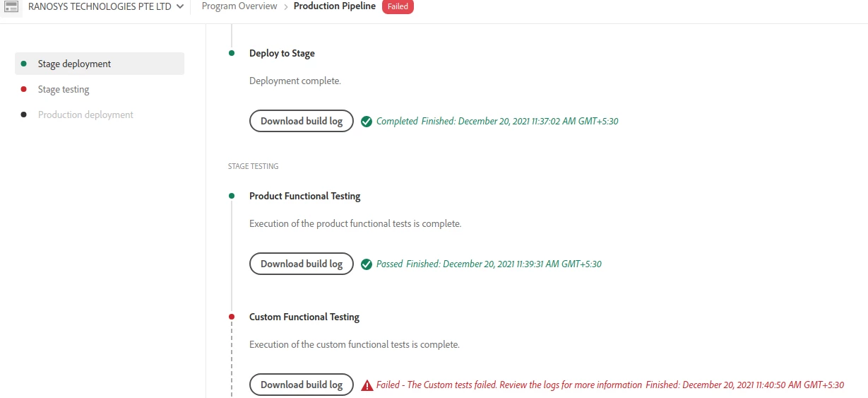868x398 pixels.
Task: Click the Deploy to Stage timeline marker
Action: (x=232, y=53)
